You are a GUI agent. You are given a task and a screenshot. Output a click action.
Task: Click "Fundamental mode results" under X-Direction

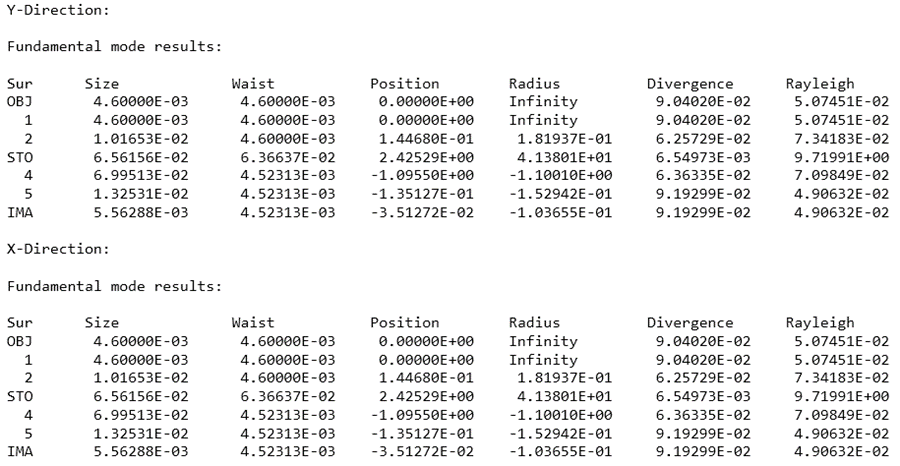point(113,286)
